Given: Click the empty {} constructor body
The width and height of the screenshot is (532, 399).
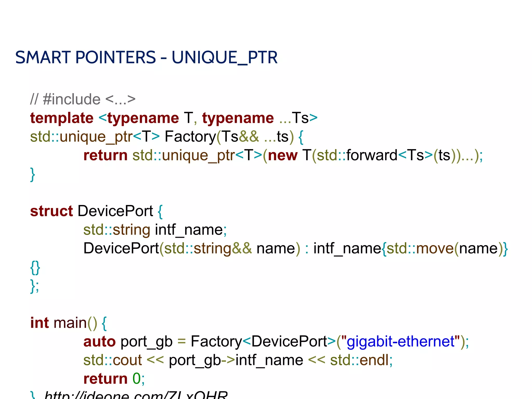Looking at the screenshot, I should (x=35, y=268).
